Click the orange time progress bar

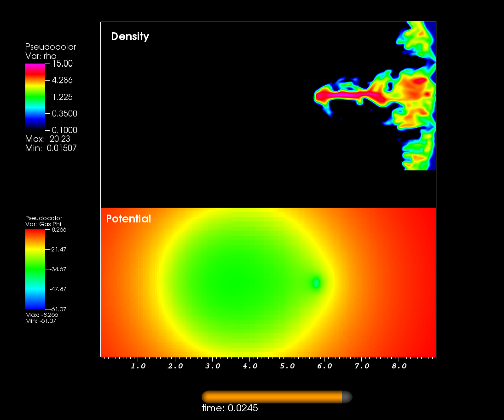tap(272, 397)
